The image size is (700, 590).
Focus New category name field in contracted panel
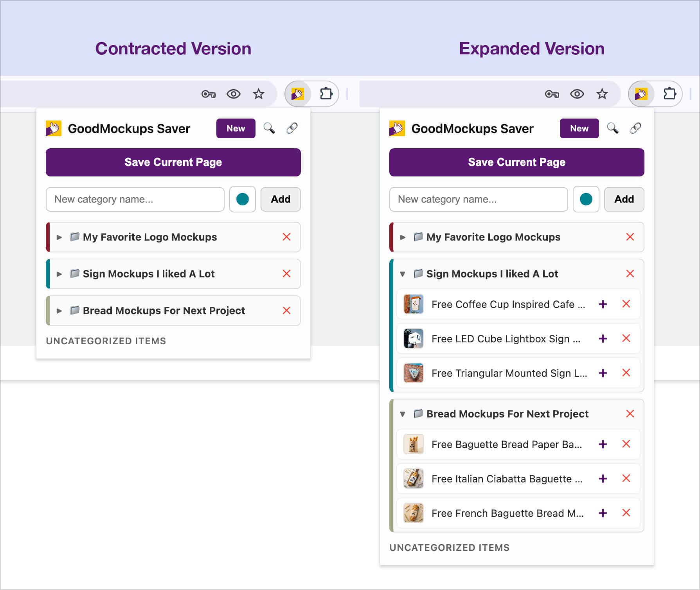pyautogui.click(x=135, y=199)
